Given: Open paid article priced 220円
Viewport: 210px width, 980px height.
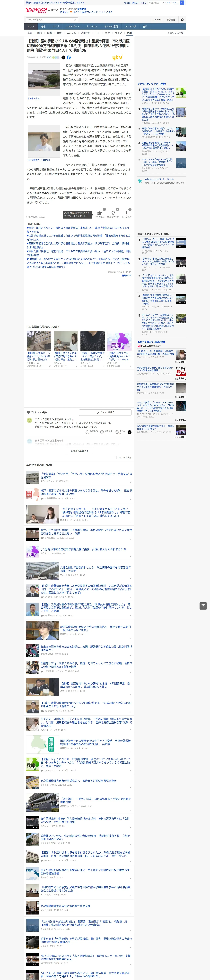Looking at the screenshot, I should [x=156, y=353].
